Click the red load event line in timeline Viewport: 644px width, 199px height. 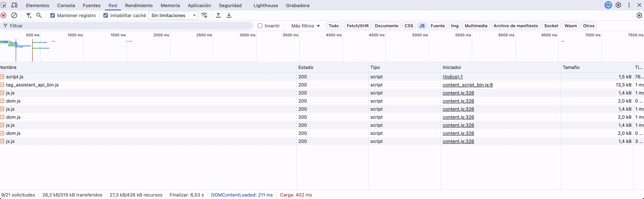coord(32,50)
